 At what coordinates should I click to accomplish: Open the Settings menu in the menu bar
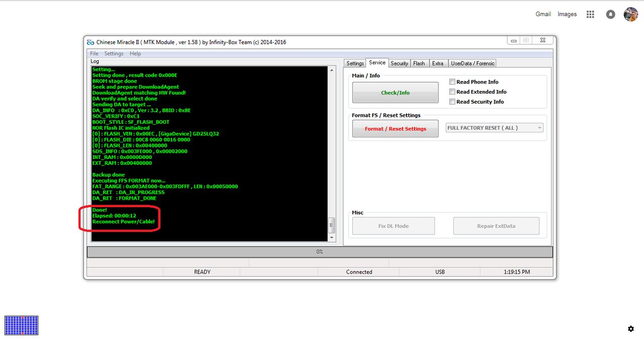[x=114, y=53]
